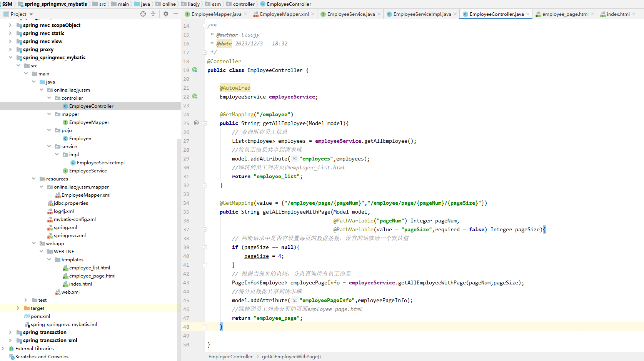Select EmployeeMapper interface in tree
Screen dimensions: 644x361
coord(89,122)
